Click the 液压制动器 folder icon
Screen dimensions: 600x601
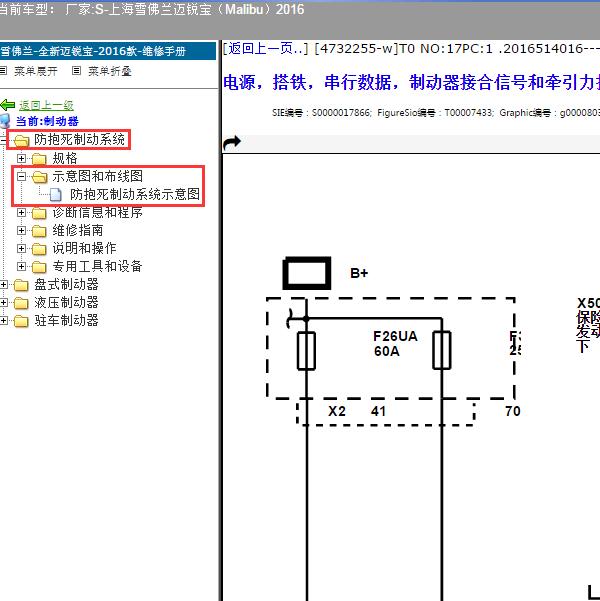pos(21,303)
